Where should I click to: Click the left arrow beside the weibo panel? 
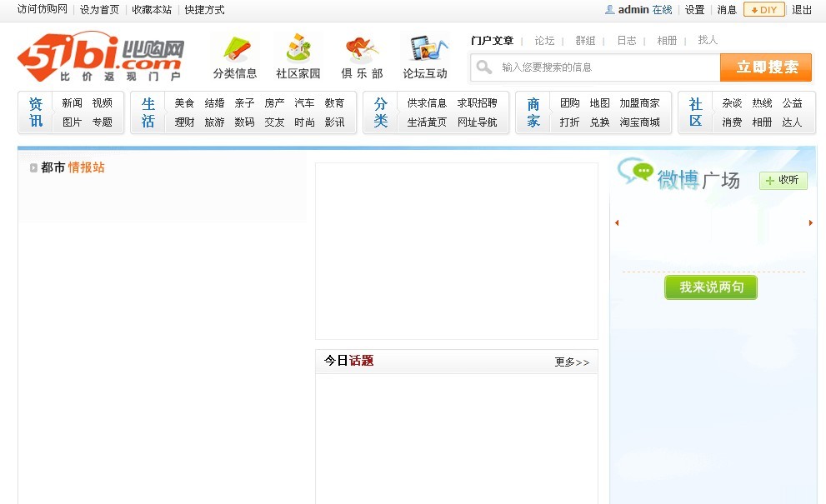pyautogui.click(x=617, y=222)
